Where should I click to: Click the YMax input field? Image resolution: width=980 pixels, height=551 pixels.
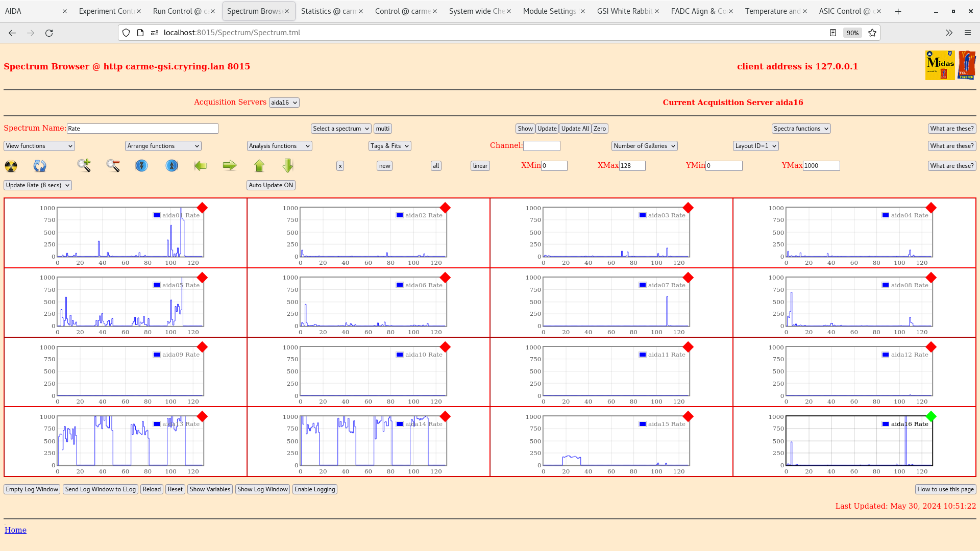(821, 166)
